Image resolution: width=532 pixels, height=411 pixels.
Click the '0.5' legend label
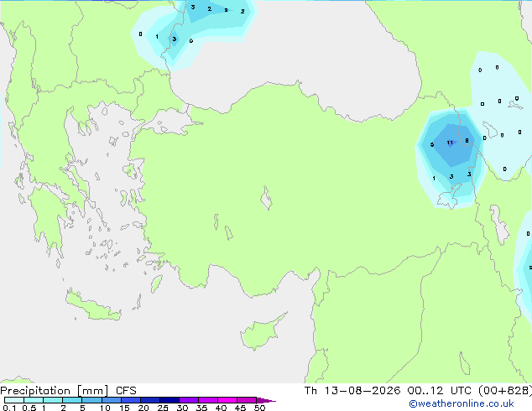coord(29,408)
